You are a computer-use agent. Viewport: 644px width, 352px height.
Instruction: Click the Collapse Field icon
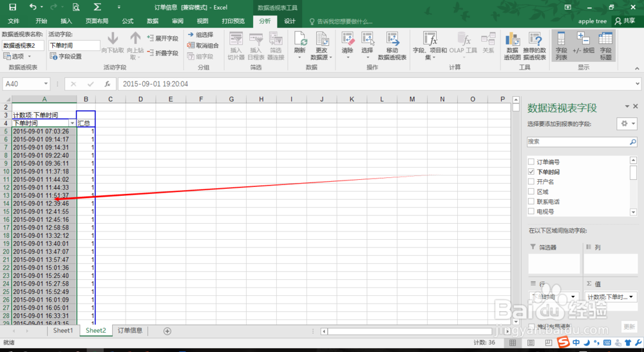150,53
